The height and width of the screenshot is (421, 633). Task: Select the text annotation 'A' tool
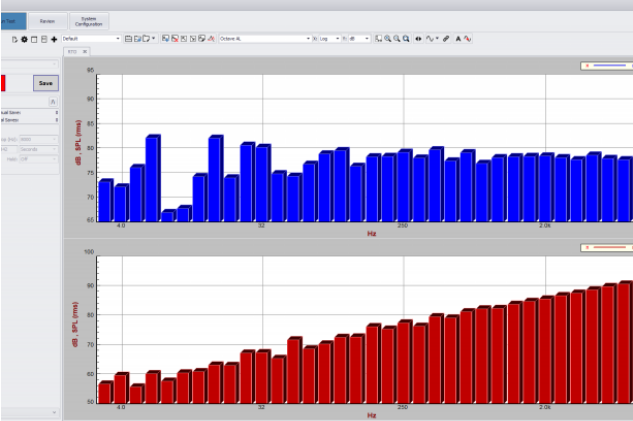(458, 38)
